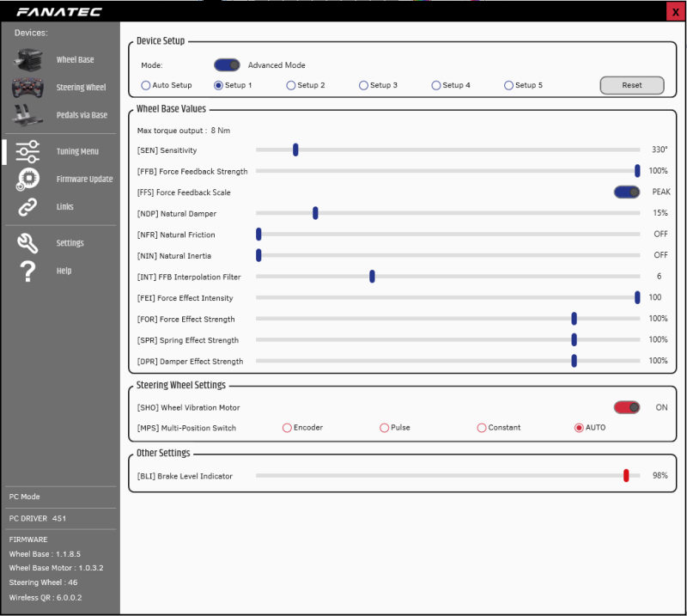
Task: Open Firmware Update label
Action: click(x=84, y=179)
